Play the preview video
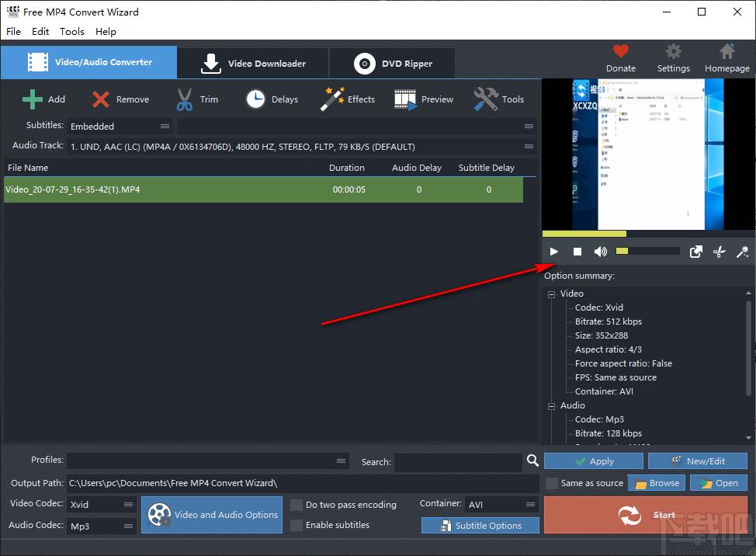This screenshot has width=756, height=556. coord(554,252)
